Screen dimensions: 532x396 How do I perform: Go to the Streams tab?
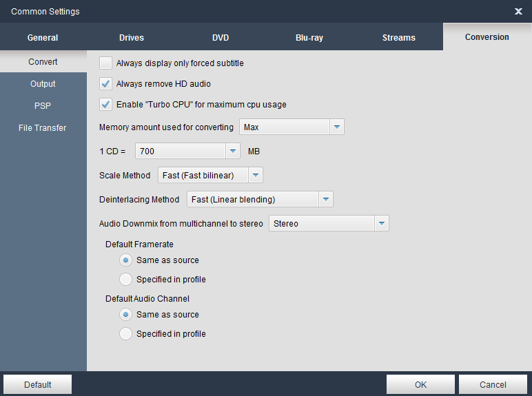point(399,37)
